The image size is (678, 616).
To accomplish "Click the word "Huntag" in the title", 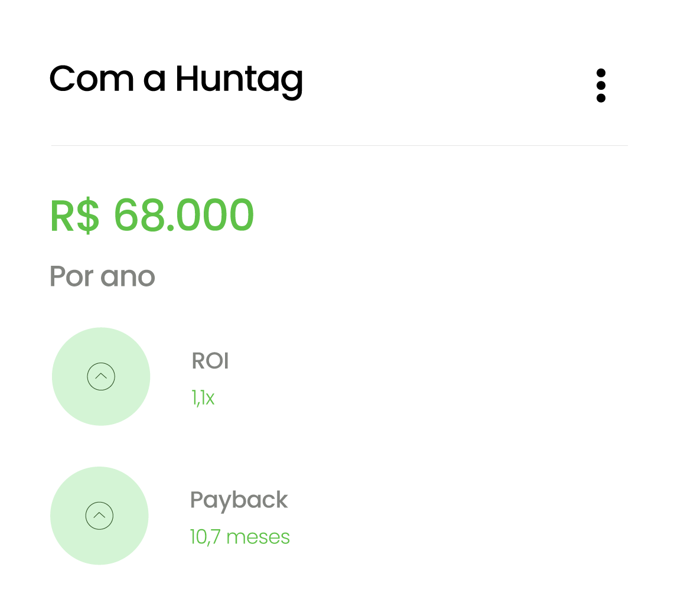I will (239, 79).
